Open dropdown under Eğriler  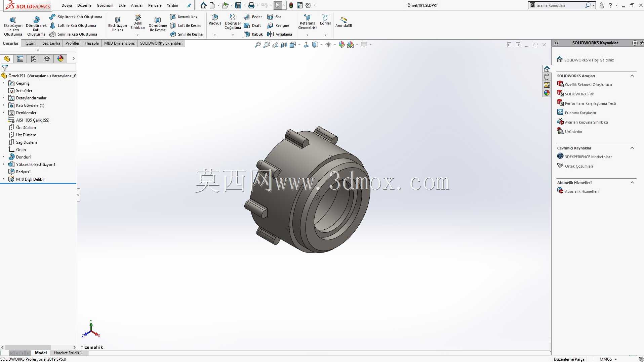click(x=325, y=35)
